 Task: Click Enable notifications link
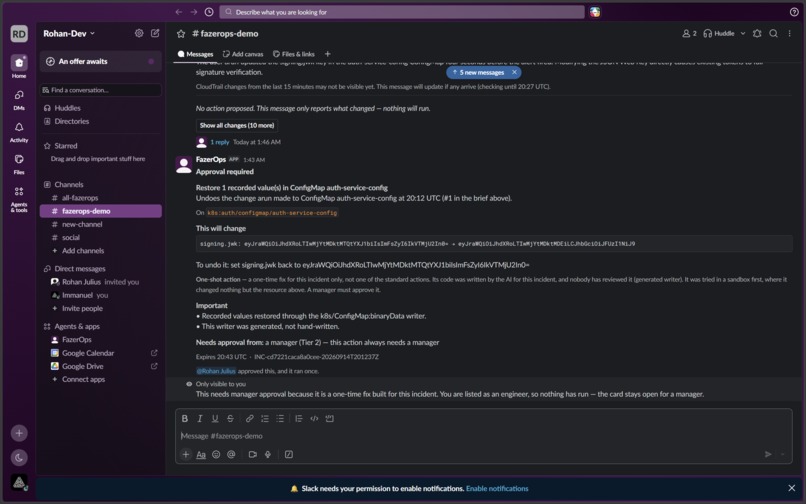click(497, 489)
